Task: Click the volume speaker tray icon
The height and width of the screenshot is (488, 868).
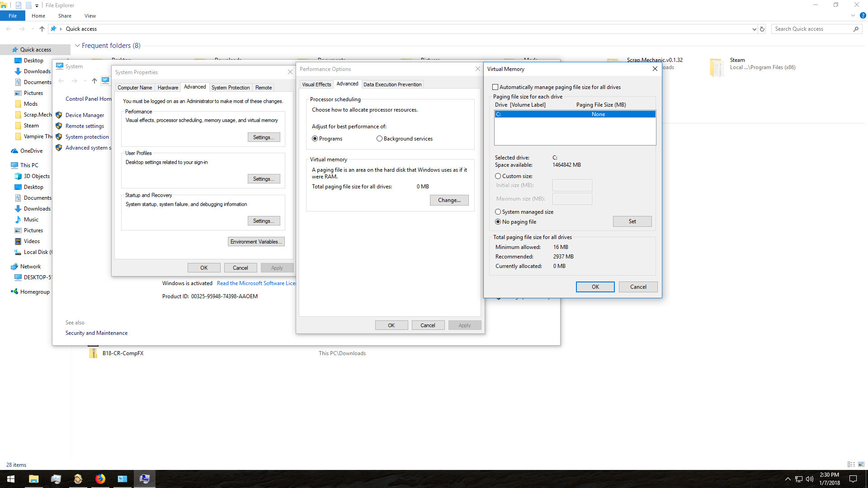Action: click(810, 479)
